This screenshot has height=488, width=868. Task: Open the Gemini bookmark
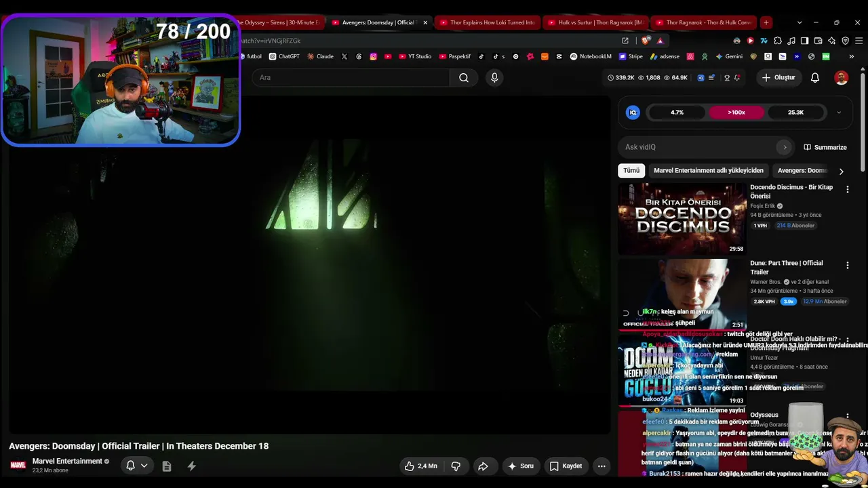[729, 56]
